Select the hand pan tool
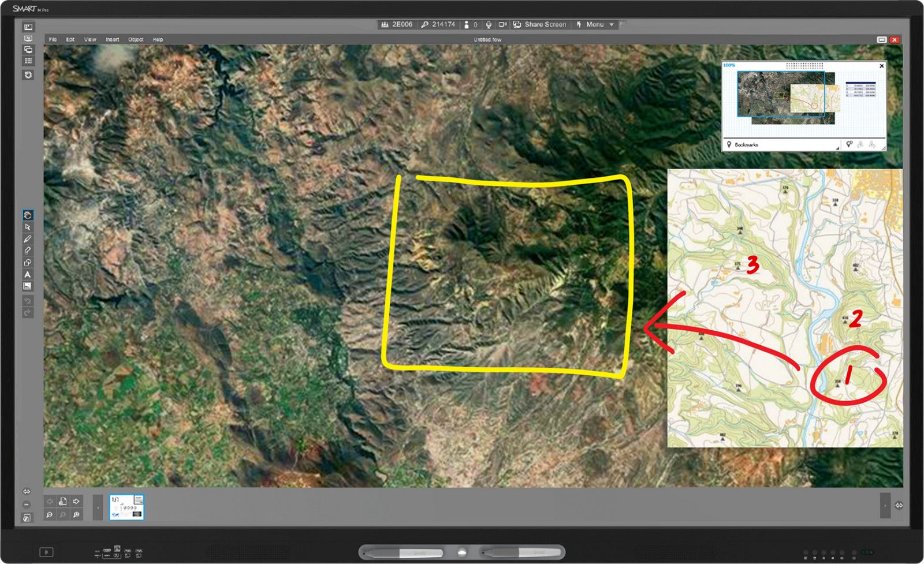 click(x=27, y=215)
